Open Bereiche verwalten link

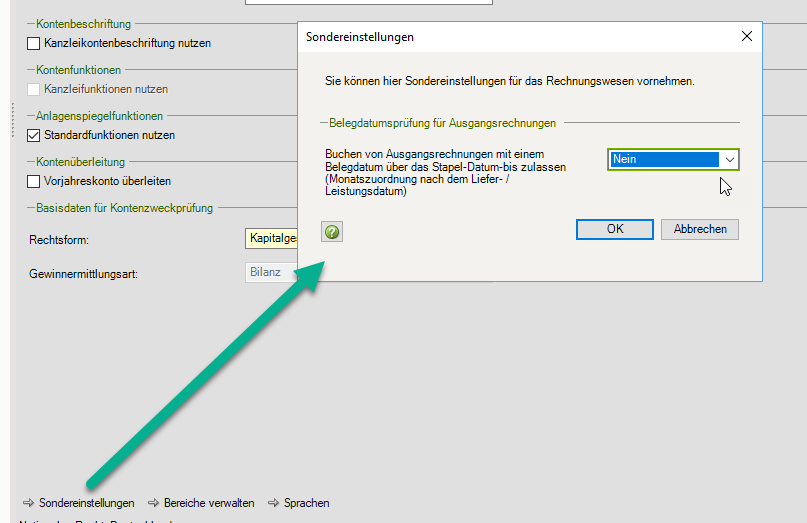click(208, 503)
